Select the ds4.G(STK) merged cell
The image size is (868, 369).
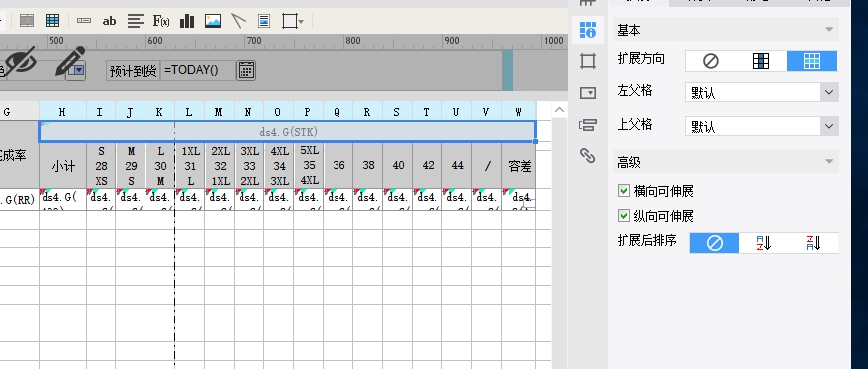(287, 132)
